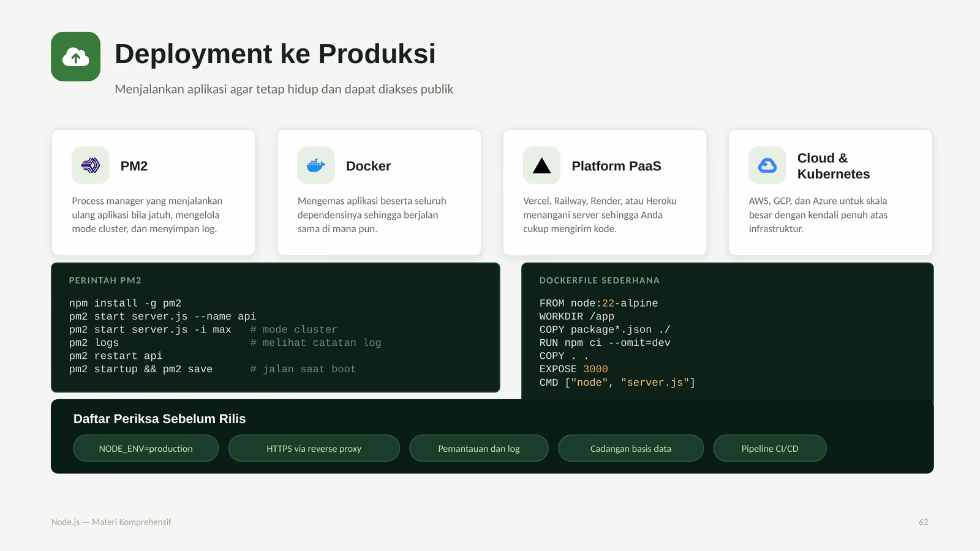Click the Docker description starting Mengemas aplikasi
The height and width of the screenshot is (551, 980).
point(372,215)
